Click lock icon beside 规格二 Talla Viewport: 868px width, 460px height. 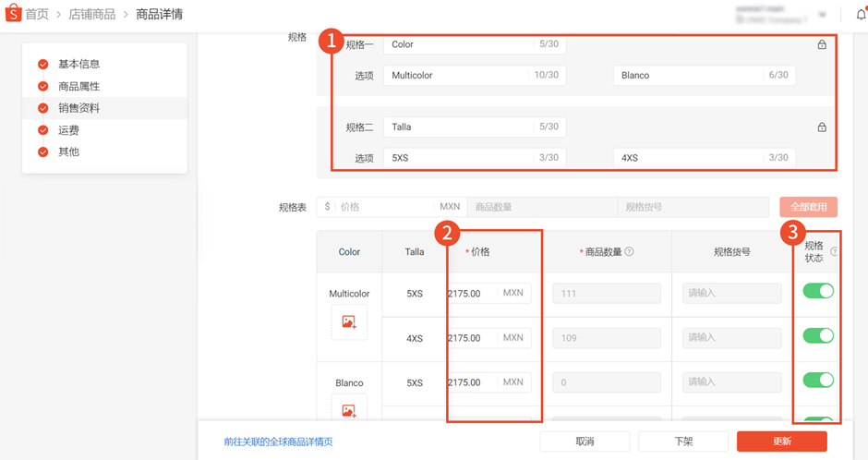pos(822,127)
